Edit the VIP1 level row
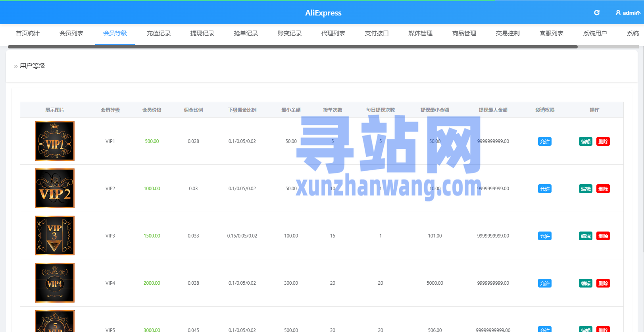Viewport: 644px width, 332px height. point(586,141)
